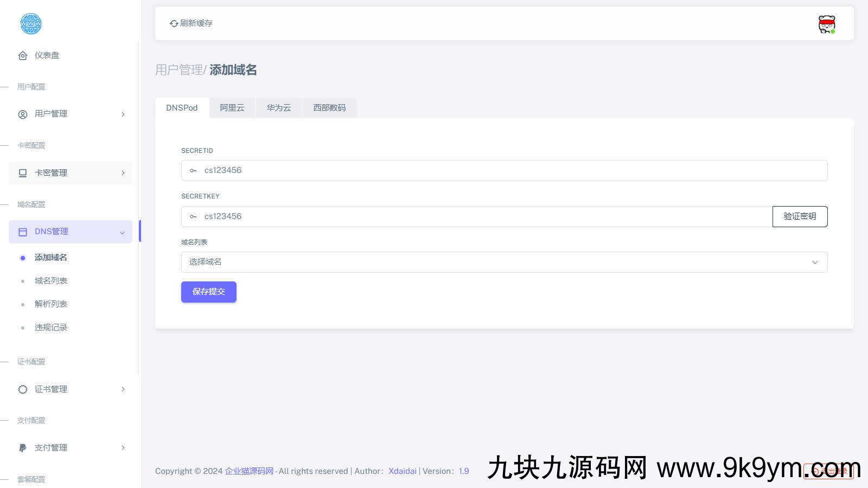The image size is (868, 488).
Task: Click the 用户管理 user icon in sidebar
Action: (23, 114)
